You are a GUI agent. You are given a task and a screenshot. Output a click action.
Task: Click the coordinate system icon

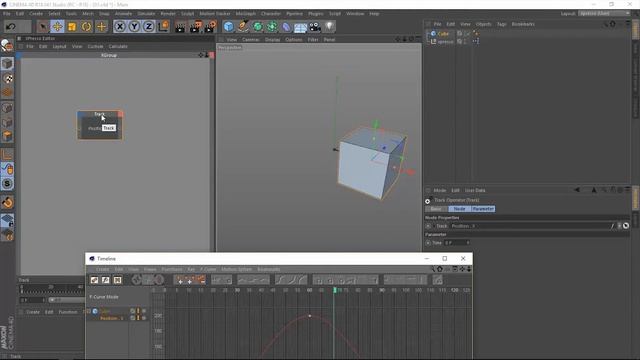163,27
